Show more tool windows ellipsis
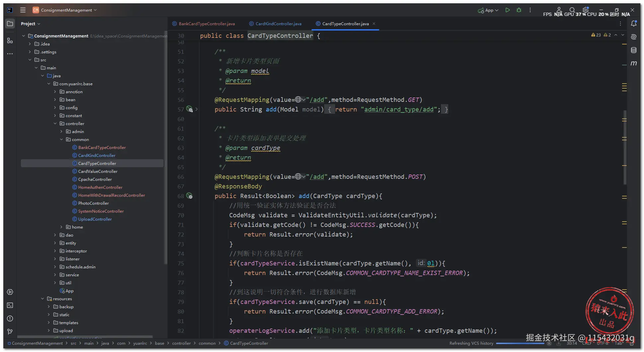 [10, 53]
